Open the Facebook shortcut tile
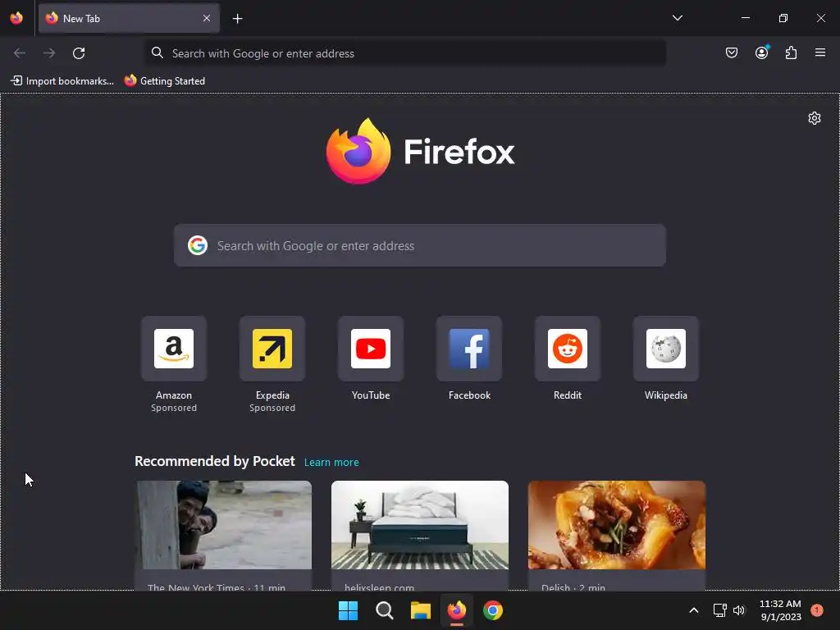Image resolution: width=840 pixels, height=630 pixels. click(x=469, y=348)
